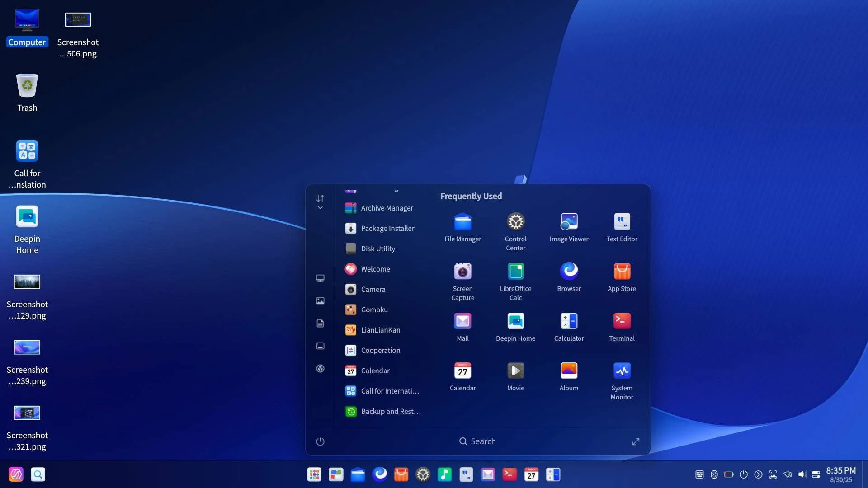
Task: Click the power icon in system tray
Action: click(x=743, y=474)
